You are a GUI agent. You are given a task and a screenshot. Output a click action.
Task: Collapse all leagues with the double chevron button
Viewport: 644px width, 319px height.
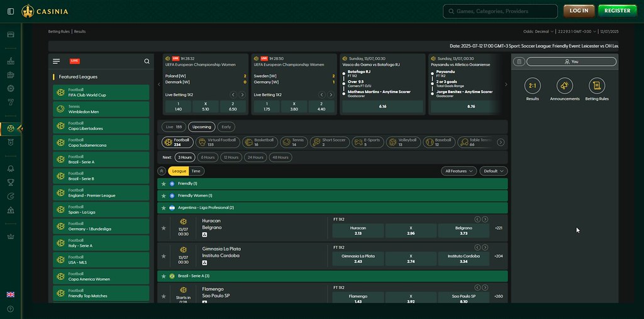pos(162,171)
